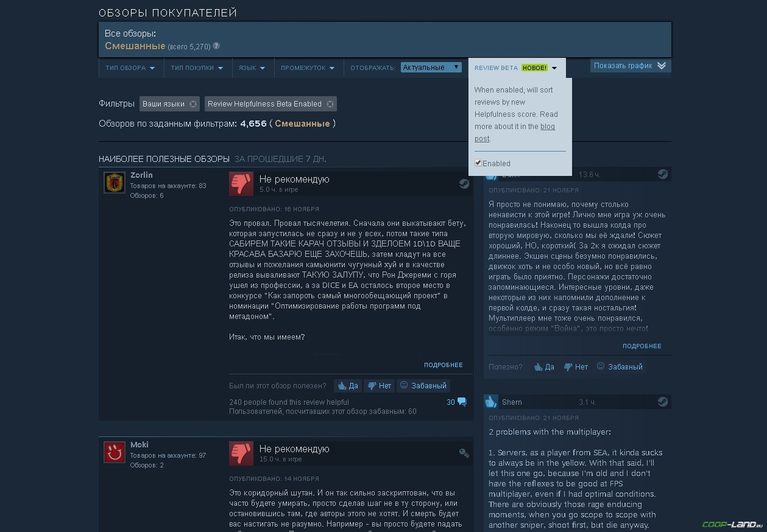Click Zorlin's profile avatar

pos(114,183)
